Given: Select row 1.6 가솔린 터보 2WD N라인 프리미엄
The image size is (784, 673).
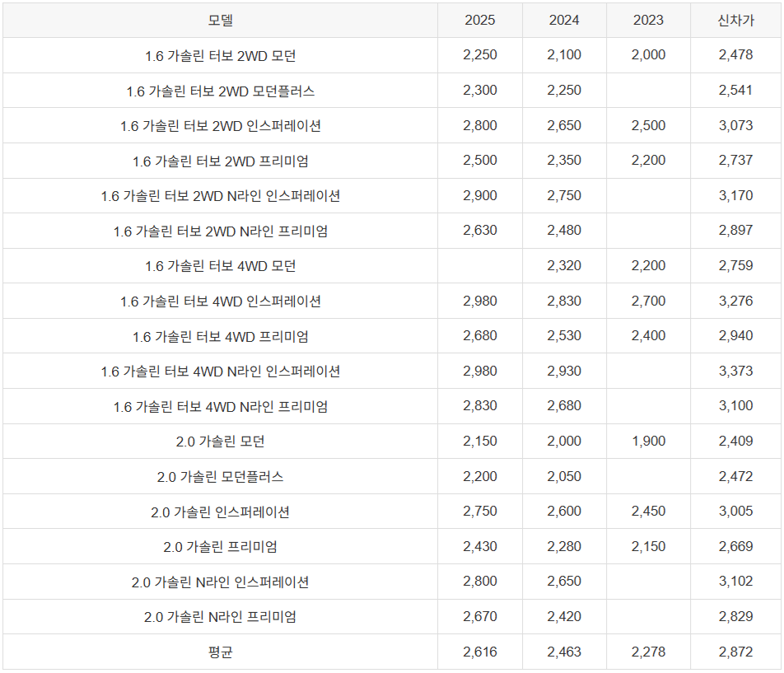Looking at the screenshot, I should 392,231.
